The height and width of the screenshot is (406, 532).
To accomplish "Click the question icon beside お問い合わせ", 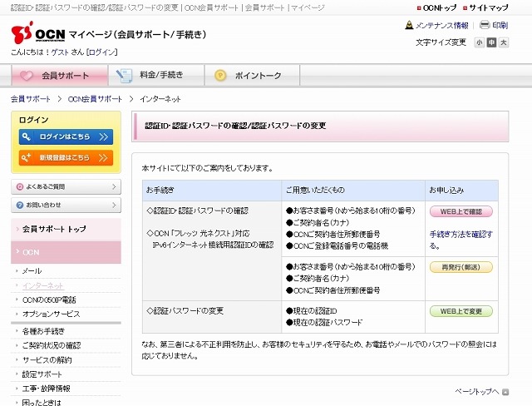I will point(20,205).
